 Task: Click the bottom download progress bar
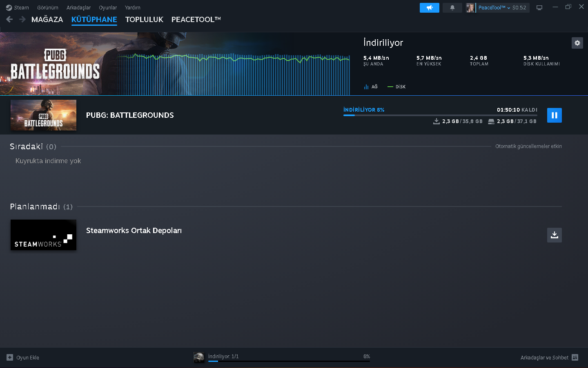pos(289,361)
